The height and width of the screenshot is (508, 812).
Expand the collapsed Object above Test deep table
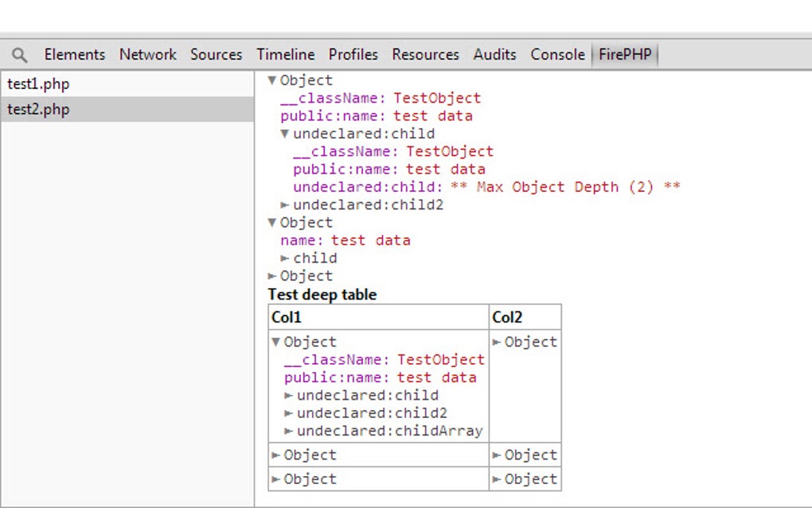click(271, 275)
